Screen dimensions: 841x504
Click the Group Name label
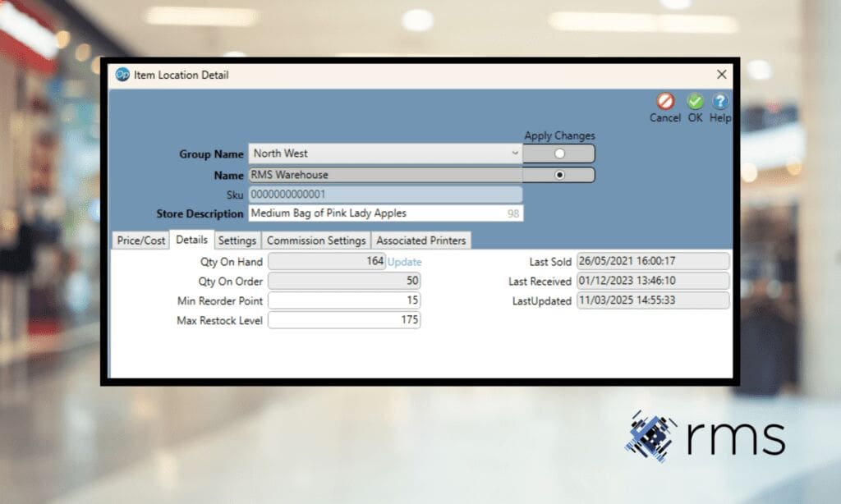coord(211,153)
